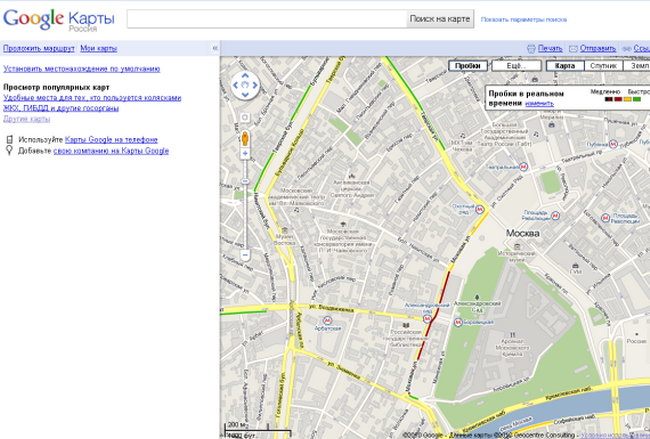The height and width of the screenshot is (439, 650).
Task: Click Показать параметры поиска link
Action: [524, 19]
